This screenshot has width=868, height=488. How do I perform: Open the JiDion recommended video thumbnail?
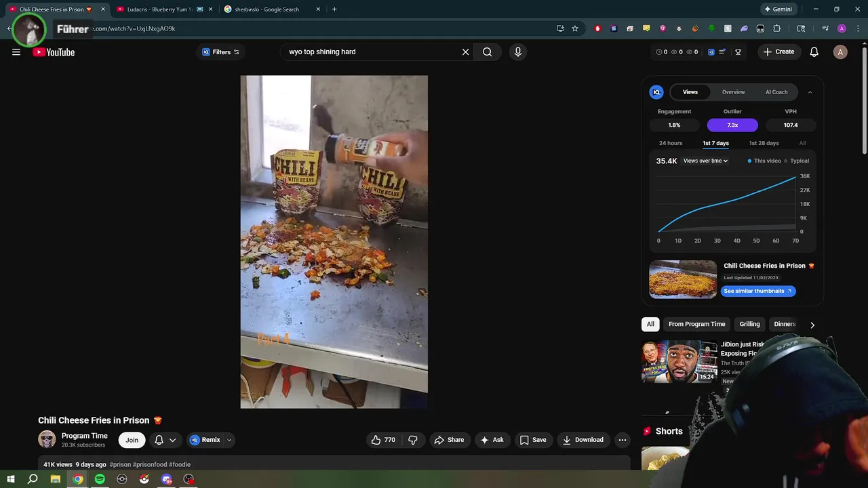point(679,362)
